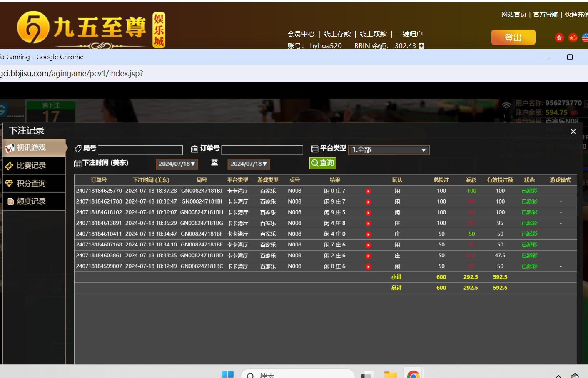Select 积分查询 in the left sidebar

coord(34,184)
